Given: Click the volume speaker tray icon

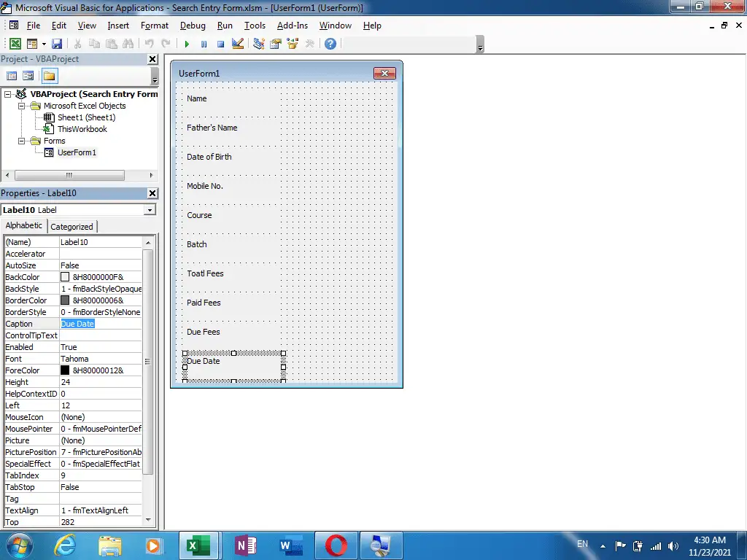Looking at the screenshot, I should click(673, 546).
